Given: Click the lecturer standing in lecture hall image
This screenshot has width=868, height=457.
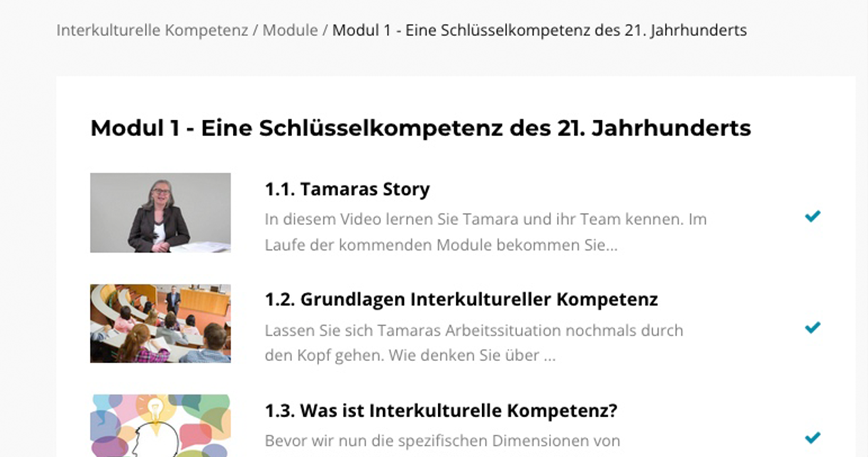Looking at the screenshot, I should (x=173, y=300).
